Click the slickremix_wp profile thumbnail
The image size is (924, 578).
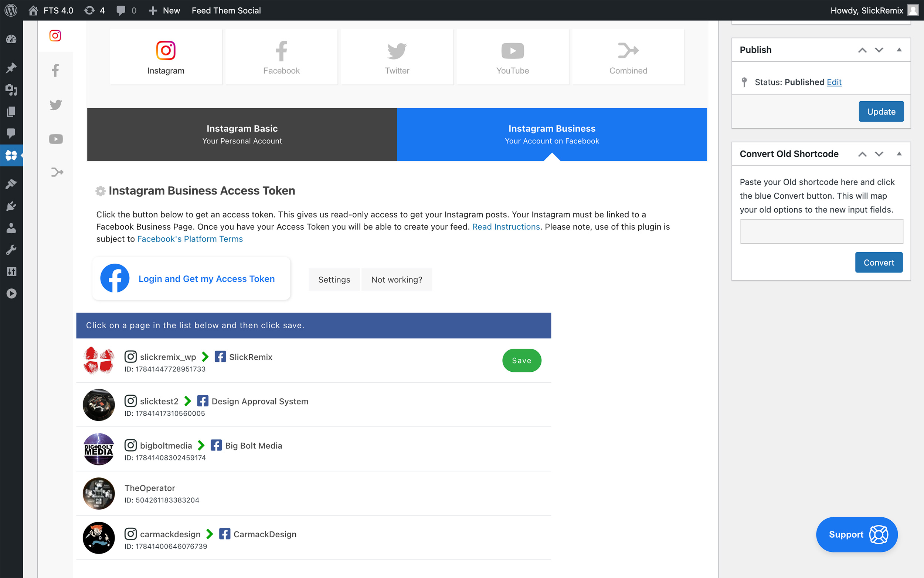tap(99, 361)
